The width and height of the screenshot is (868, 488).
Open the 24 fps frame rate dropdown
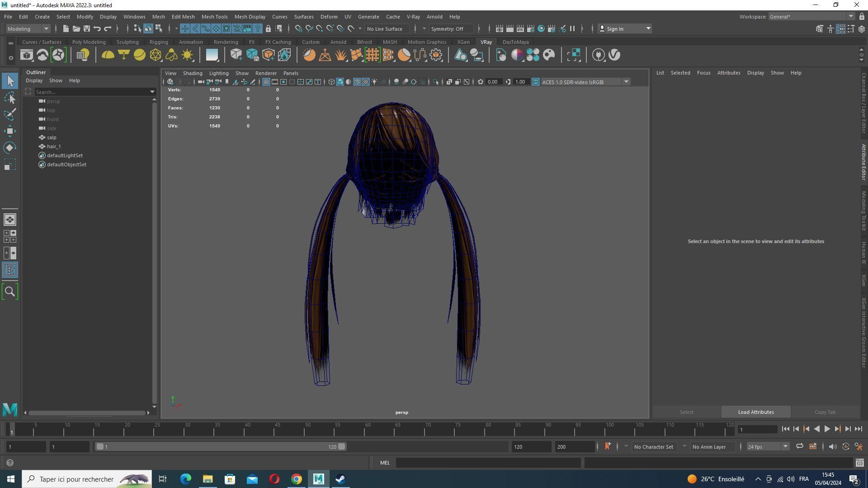[x=768, y=446]
